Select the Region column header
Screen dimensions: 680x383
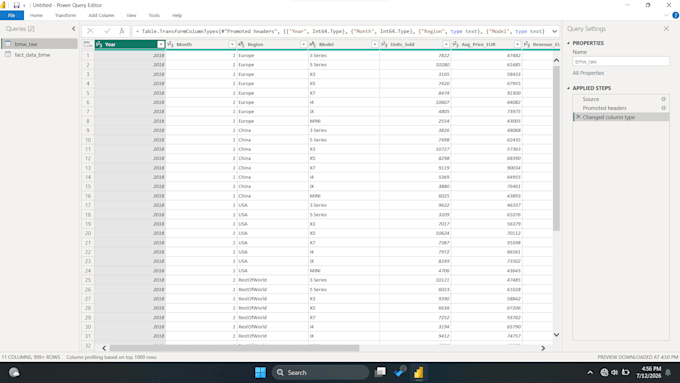click(273, 44)
